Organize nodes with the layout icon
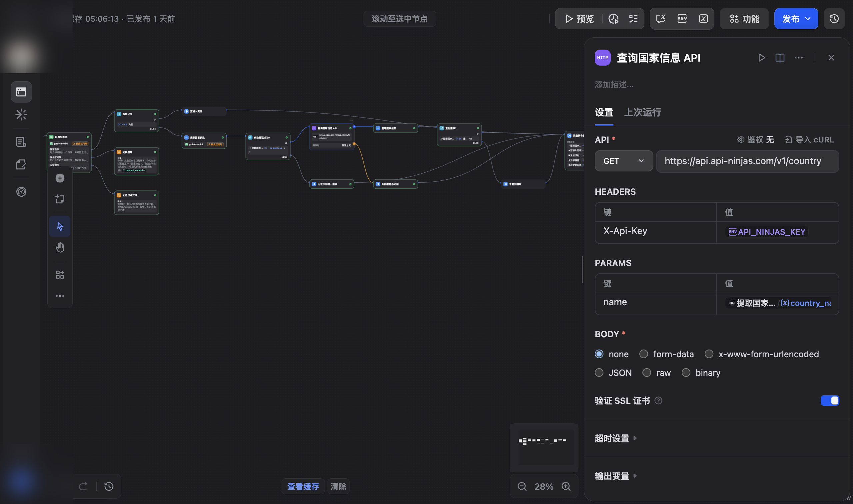 tap(60, 274)
